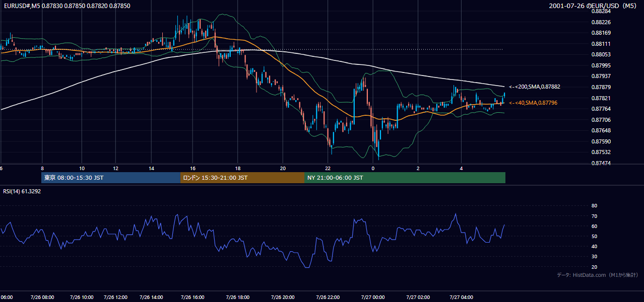Click the 200 SMA label 0.87882
This screenshot has height=302, width=644.
(535, 87)
